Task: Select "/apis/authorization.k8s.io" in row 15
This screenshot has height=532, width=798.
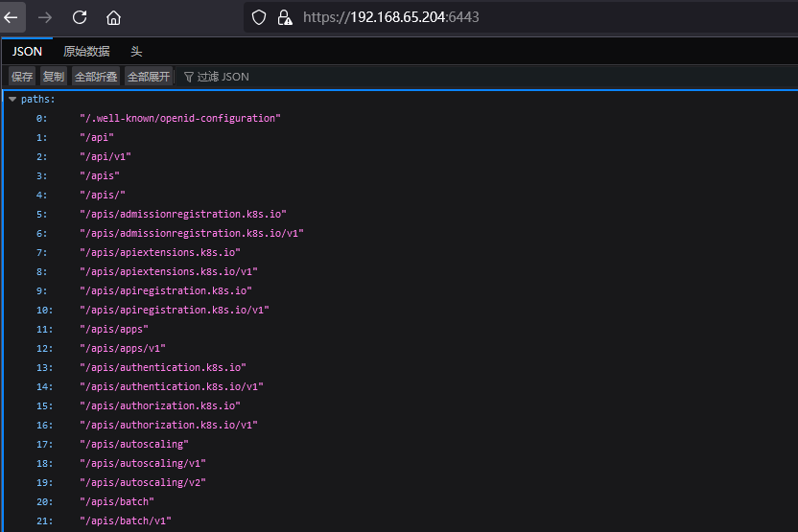Action: [160, 405]
